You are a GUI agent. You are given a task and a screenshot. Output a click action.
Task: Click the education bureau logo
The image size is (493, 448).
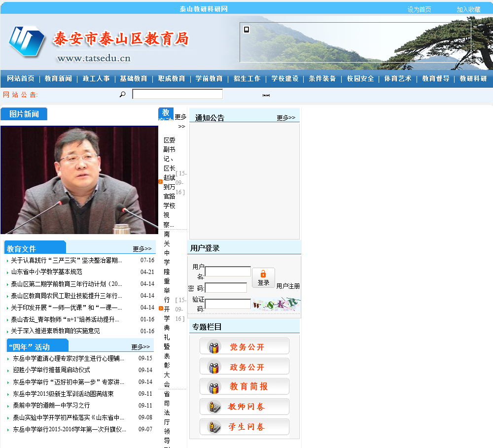coord(27,41)
